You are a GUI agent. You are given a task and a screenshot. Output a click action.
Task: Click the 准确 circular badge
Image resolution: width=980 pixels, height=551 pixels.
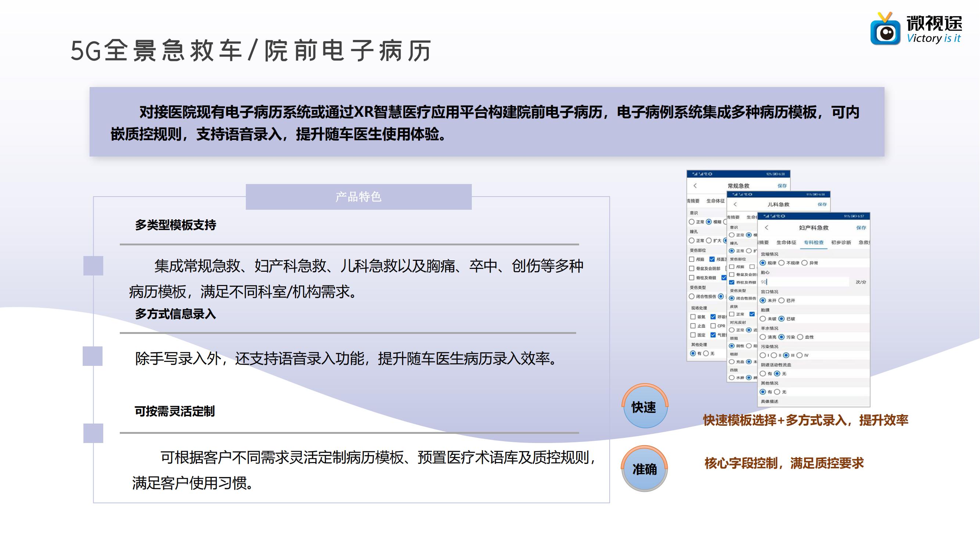tap(644, 469)
